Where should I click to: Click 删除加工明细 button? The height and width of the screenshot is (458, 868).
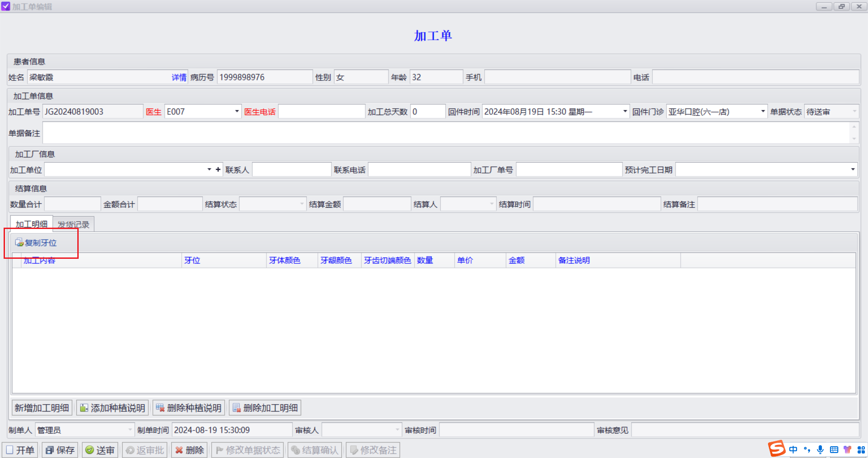coord(265,408)
